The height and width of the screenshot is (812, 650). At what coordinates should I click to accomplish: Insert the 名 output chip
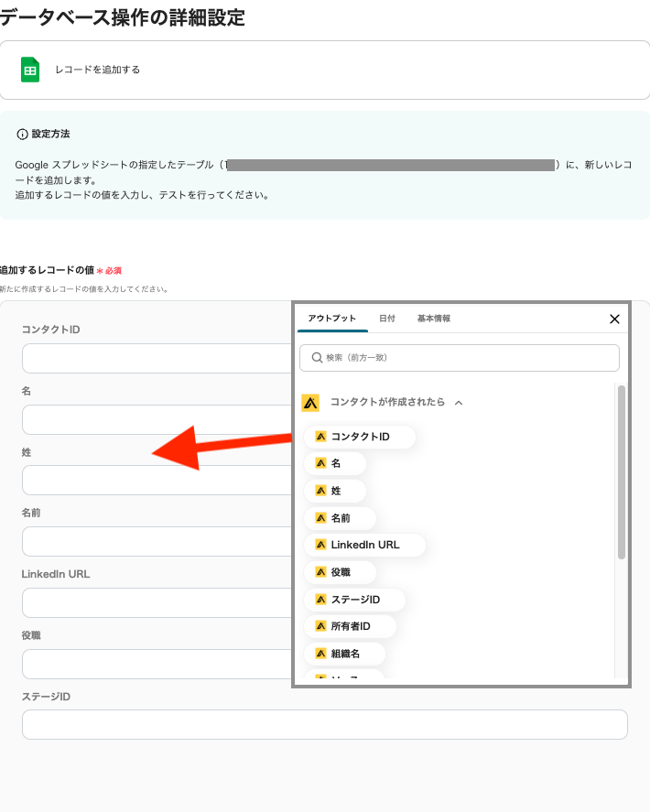334,463
